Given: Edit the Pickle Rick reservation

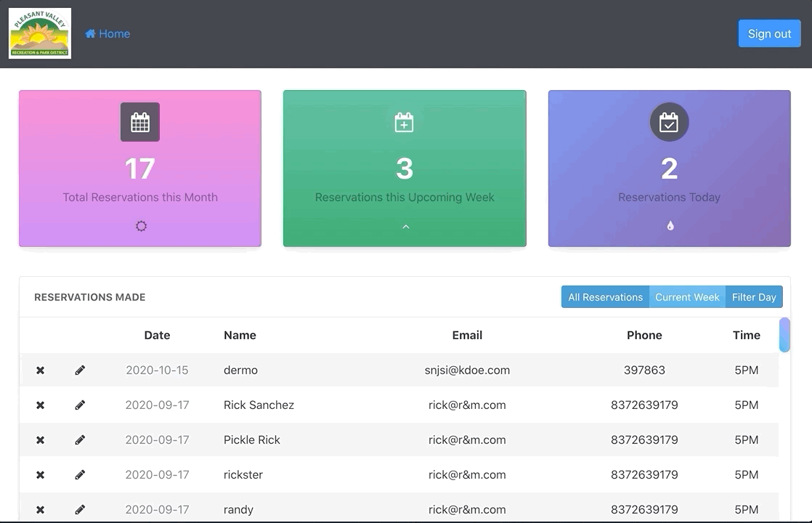Looking at the screenshot, I should tap(80, 439).
